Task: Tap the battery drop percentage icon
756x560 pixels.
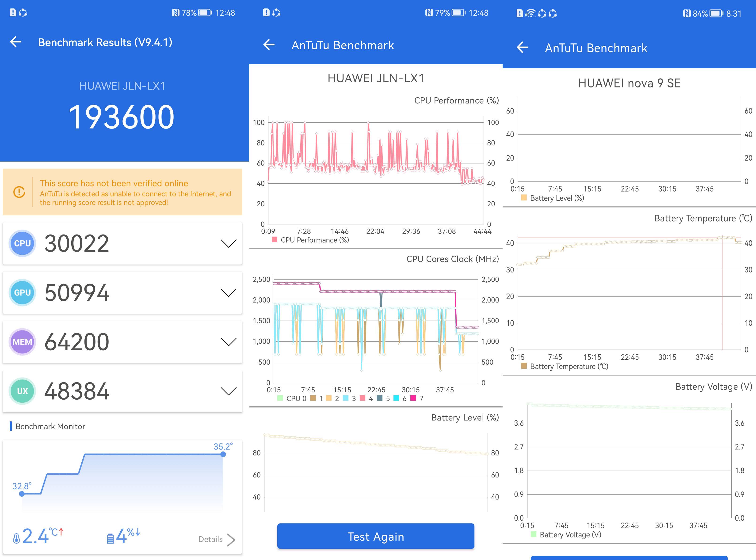Action: click(x=110, y=538)
